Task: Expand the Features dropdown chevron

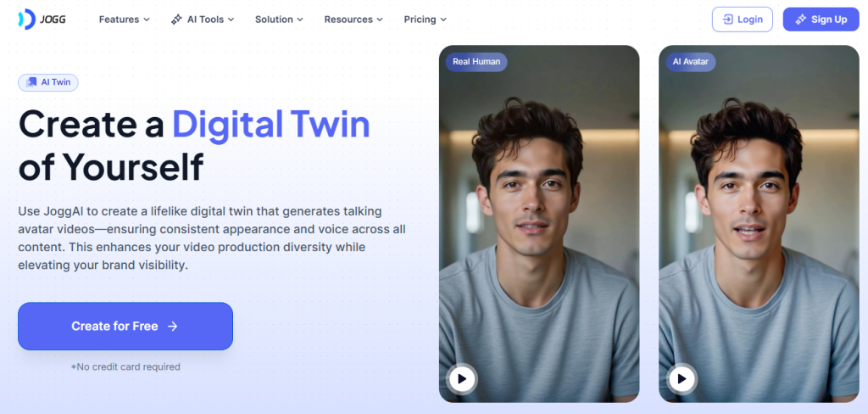Action: tap(147, 20)
